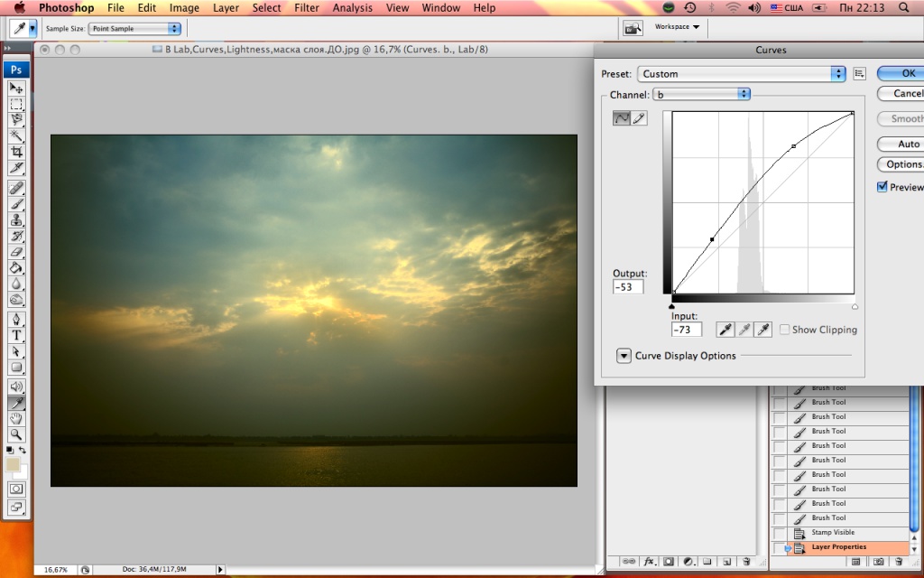The image size is (924, 578).
Task: Toggle the Preview checkbox
Action: 882,187
